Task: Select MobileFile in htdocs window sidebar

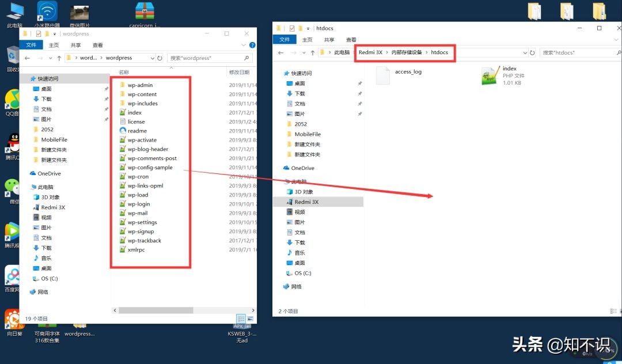Action: click(308, 134)
